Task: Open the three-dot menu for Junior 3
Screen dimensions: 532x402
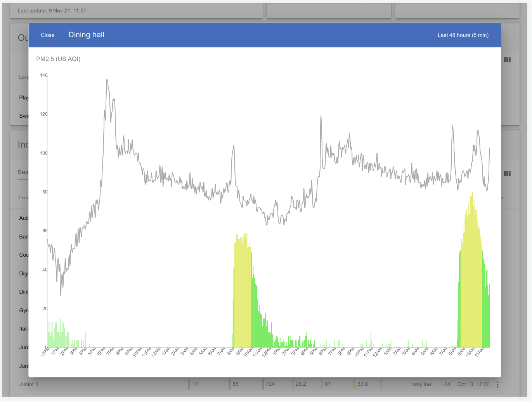Action: pos(497,385)
